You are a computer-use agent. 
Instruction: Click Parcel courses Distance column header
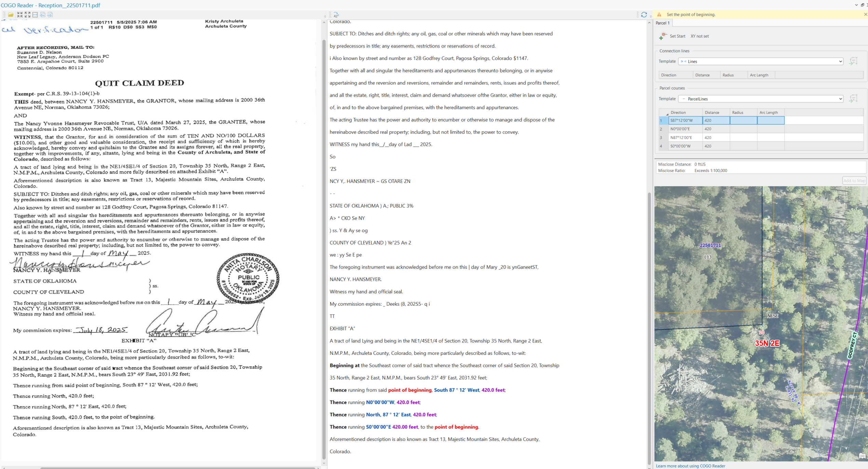[x=716, y=112]
